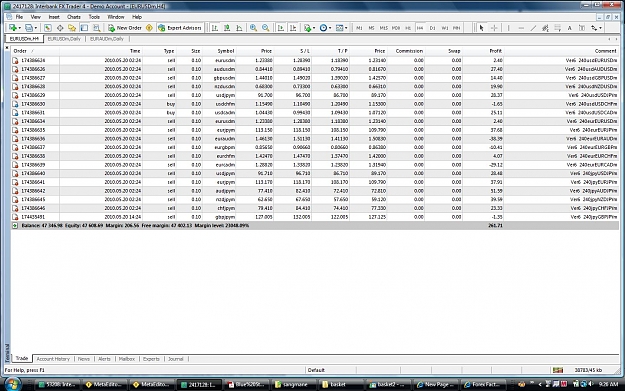Select order 174435491 gbpjpym row

tap(315, 217)
